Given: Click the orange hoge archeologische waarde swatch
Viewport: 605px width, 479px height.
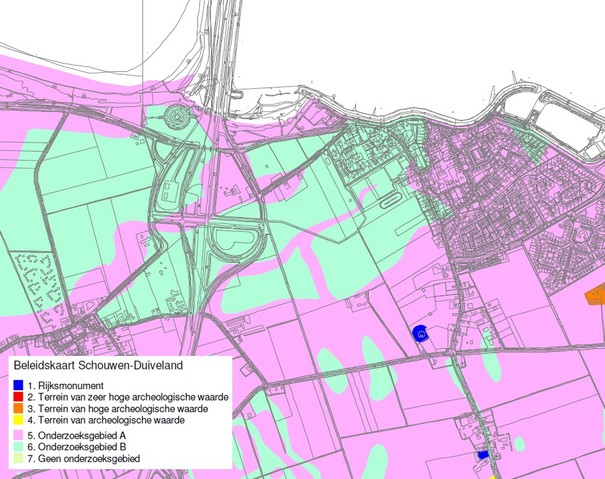Looking at the screenshot, I should point(18,408).
